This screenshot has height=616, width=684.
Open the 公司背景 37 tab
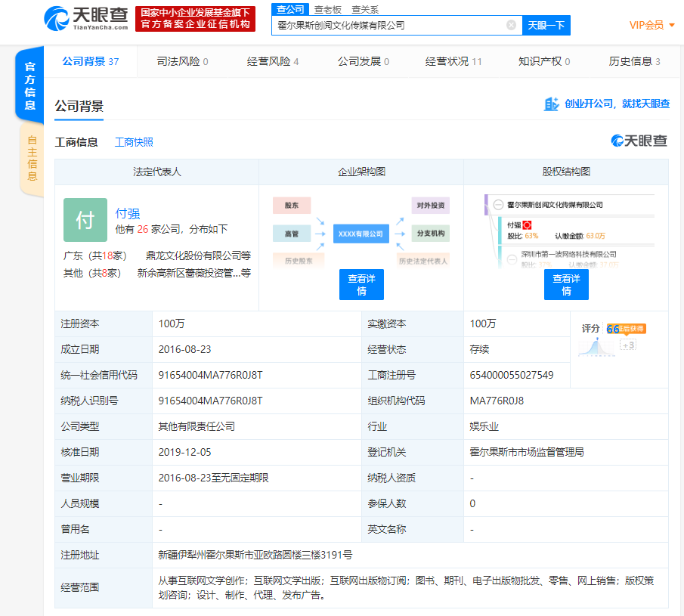[x=90, y=61]
